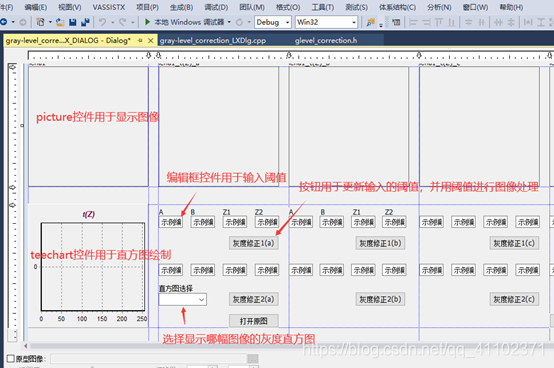The width and height of the screenshot is (554, 368).
Task: Open the Win32 platform combo box
Action: click(x=326, y=22)
